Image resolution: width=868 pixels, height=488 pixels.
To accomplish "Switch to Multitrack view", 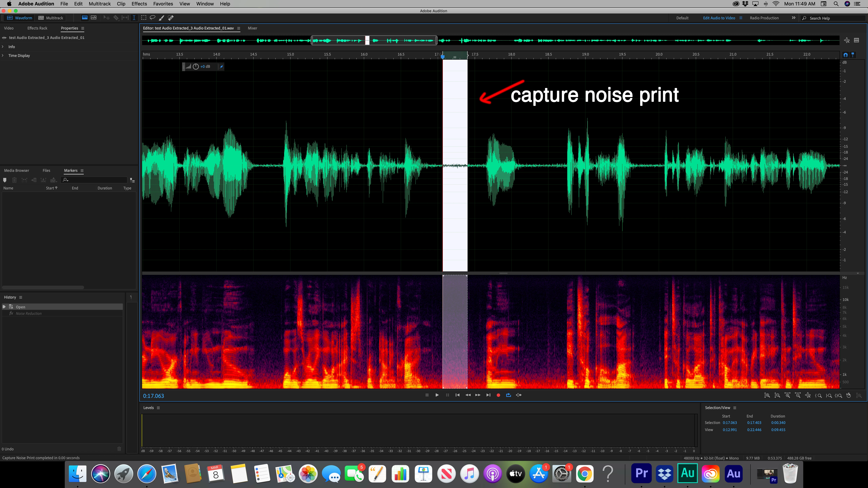I will (51, 18).
